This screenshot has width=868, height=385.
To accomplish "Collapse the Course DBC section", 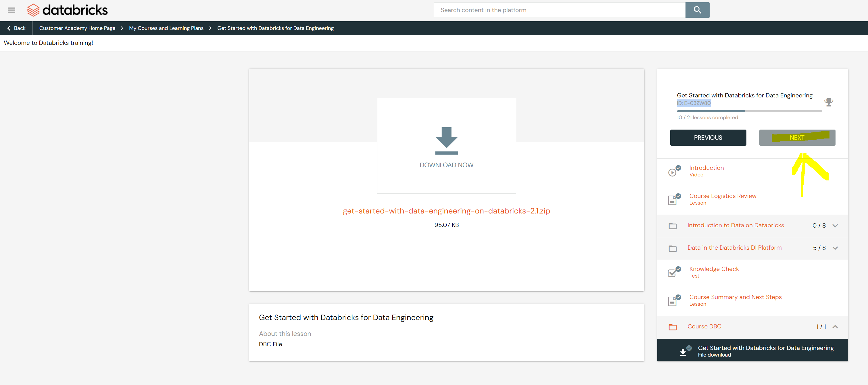I will (835, 326).
